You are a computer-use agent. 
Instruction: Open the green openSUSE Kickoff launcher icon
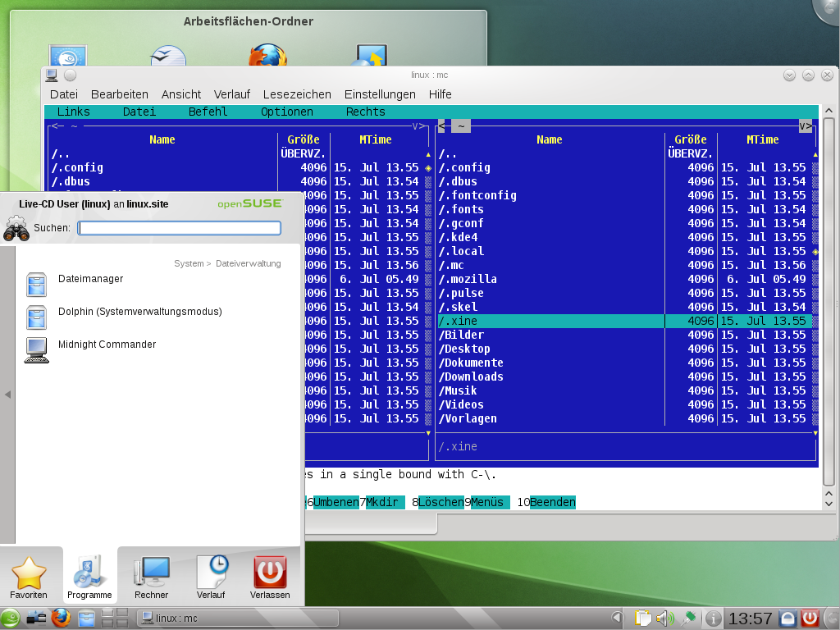(11, 617)
